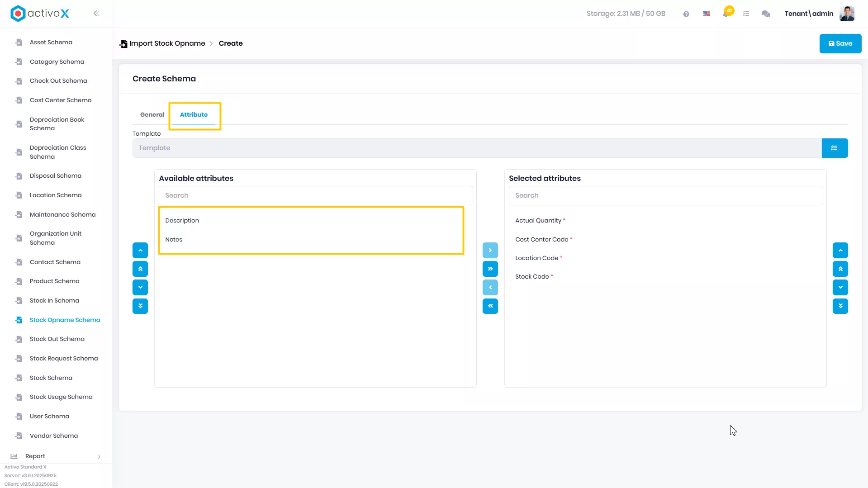The image size is (868, 488).
Task: Open Stock Opname Schema
Action: (65, 320)
